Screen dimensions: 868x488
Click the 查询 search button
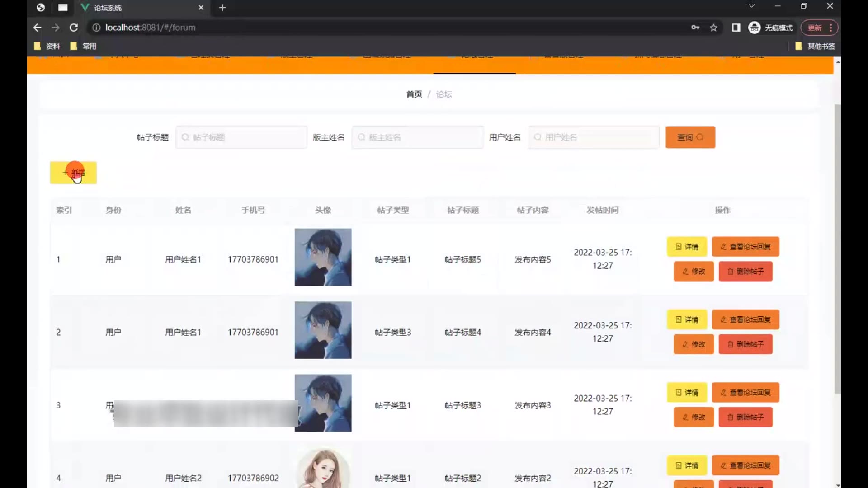(690, 137)
